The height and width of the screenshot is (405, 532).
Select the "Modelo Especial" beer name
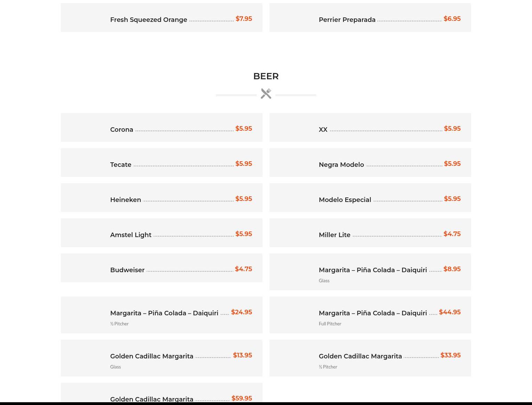(x=345, y=200)
